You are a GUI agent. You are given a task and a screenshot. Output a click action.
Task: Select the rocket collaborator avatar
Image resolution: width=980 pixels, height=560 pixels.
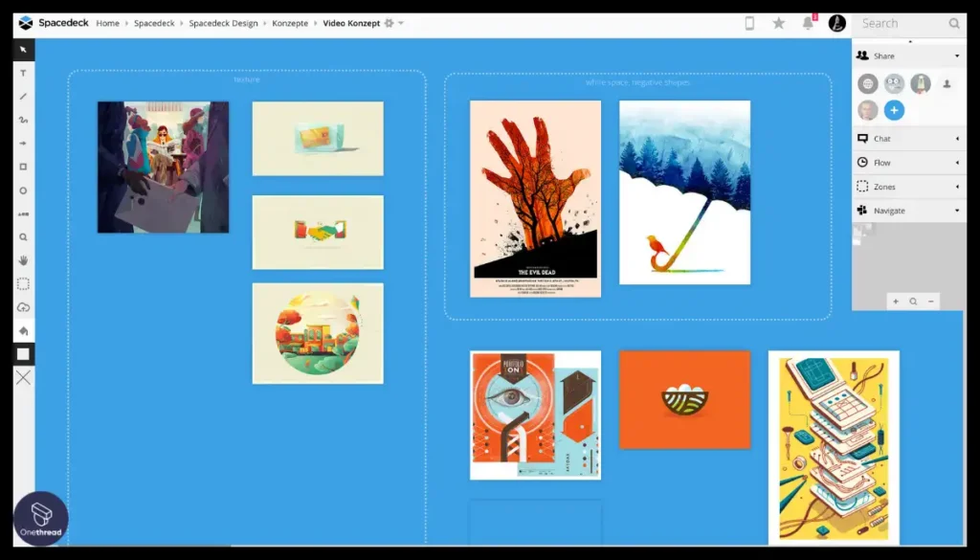[921, 83]
